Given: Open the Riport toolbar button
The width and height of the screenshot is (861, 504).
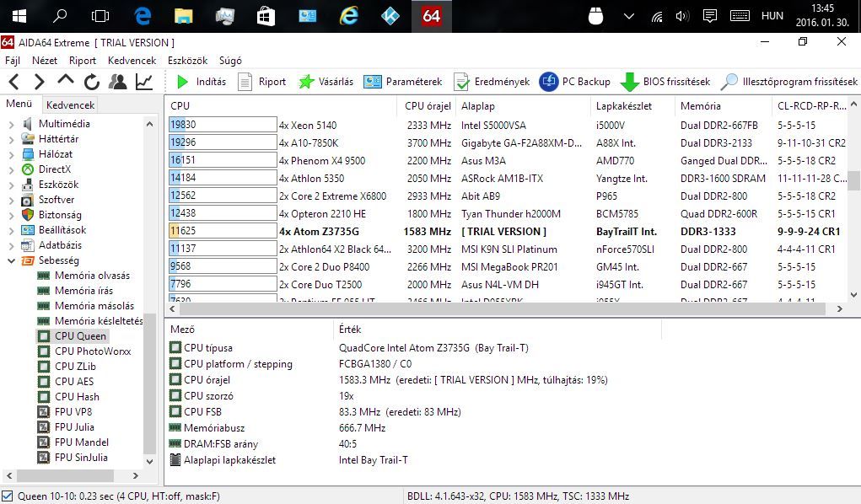Looking at the screenshot, I should point(262,82).
